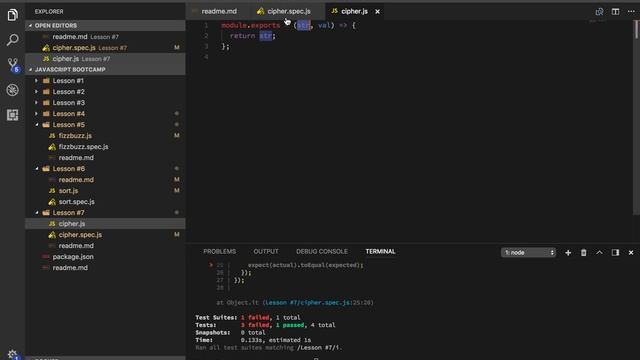Viewport: 640px width, 360px height.
Task: Open fizzbuzz.spec.js file
Action: tap(105, 147)
